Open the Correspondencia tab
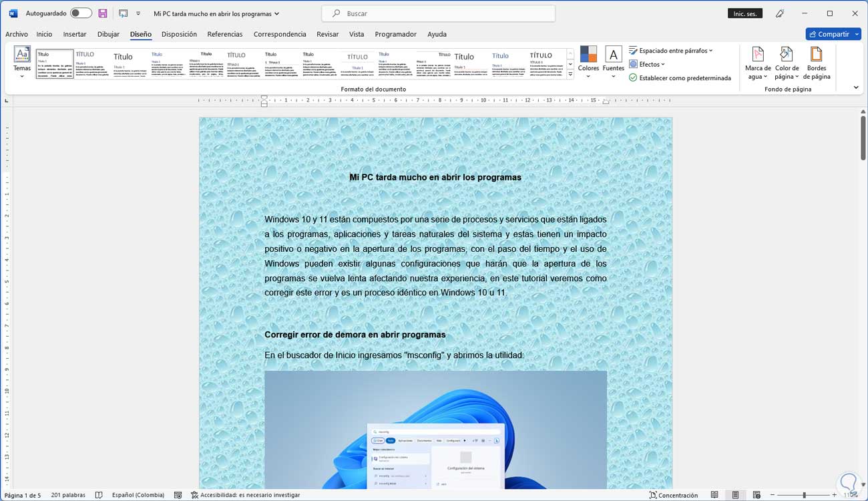 pyautogui.click(x=280, y=34)
